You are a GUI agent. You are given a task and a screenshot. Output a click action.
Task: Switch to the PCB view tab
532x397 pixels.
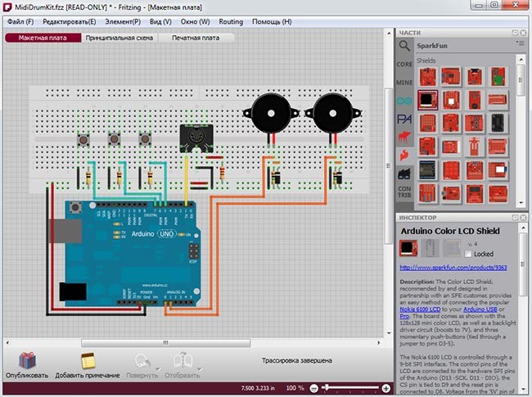click(196, 38)
